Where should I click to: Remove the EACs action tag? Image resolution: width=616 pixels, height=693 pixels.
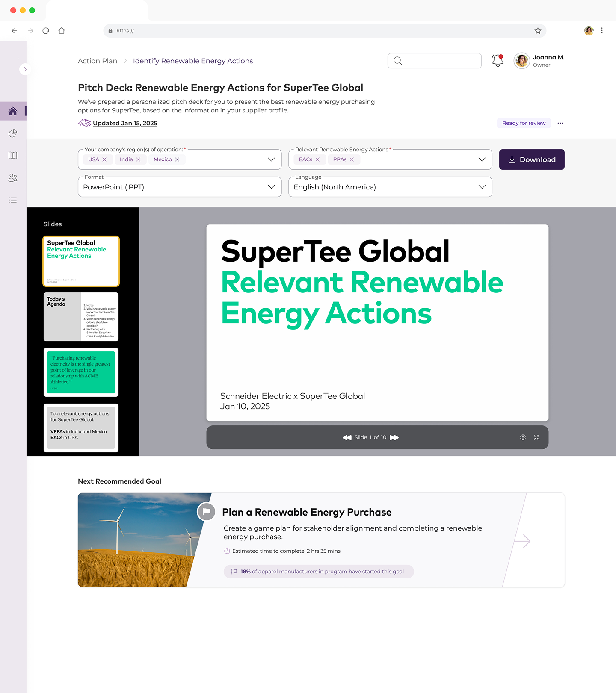point(317,159)
